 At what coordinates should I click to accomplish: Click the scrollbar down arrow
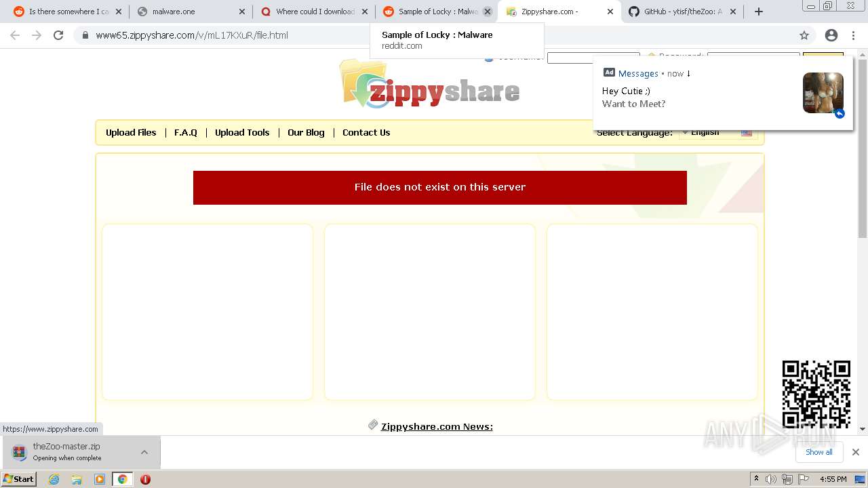(863, 428)
